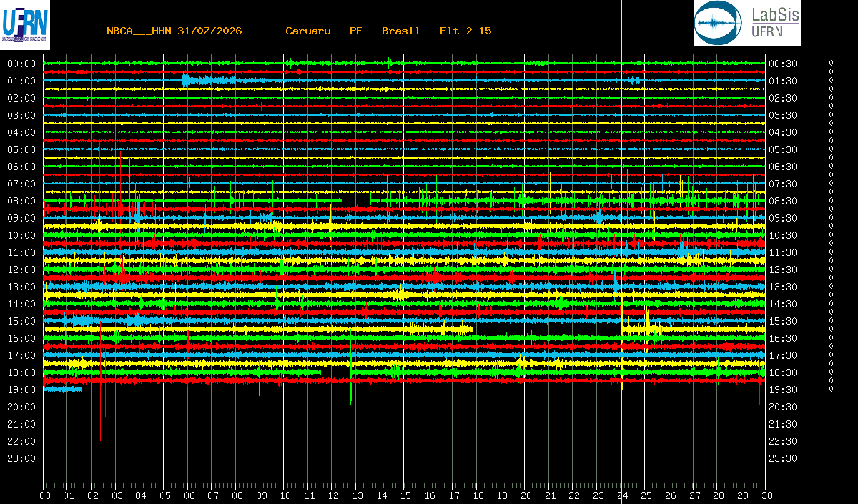858x504 pixels.
Task: Click the 19:00 hour label
Action: [x=21, y=390]
